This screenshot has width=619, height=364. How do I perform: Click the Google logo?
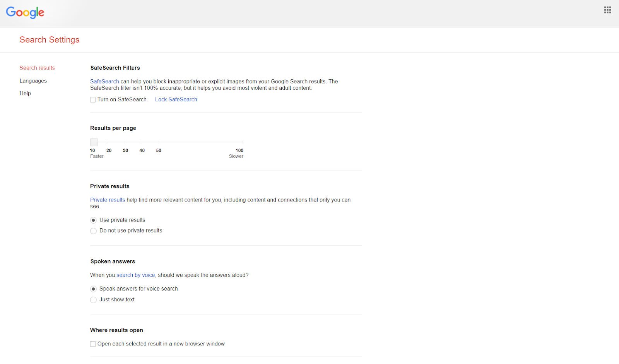(x=25, y=12)
